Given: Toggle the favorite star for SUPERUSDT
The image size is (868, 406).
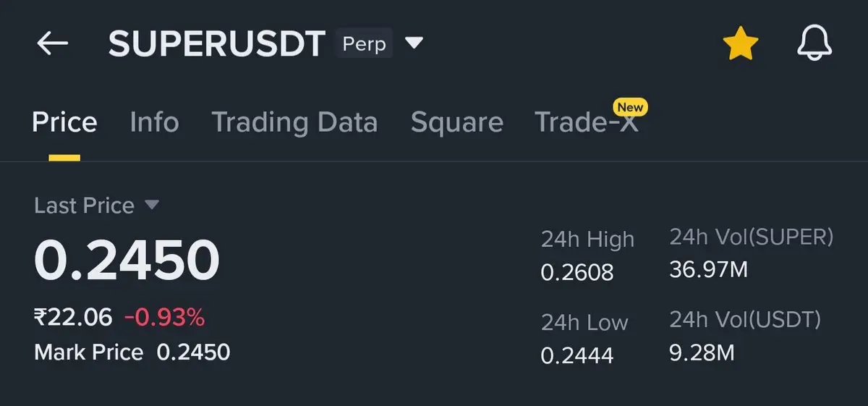Looking at the screenshot, I should (740, 45).
